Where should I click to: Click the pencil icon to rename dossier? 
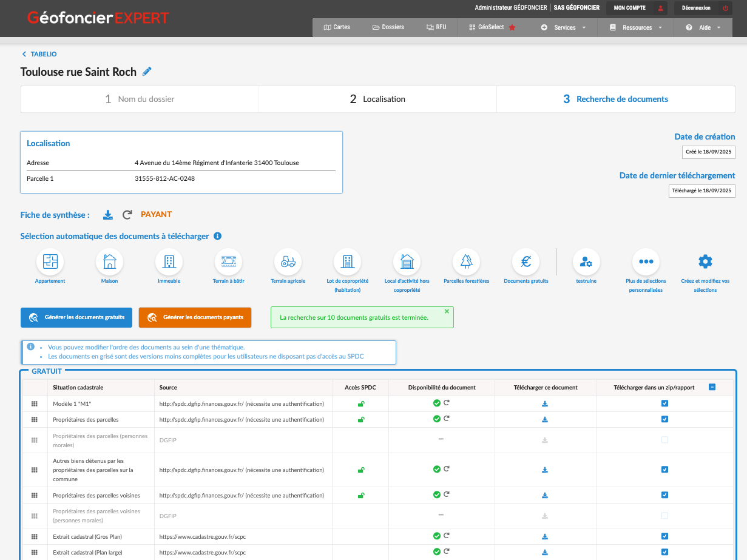click(x=147, y=72)
